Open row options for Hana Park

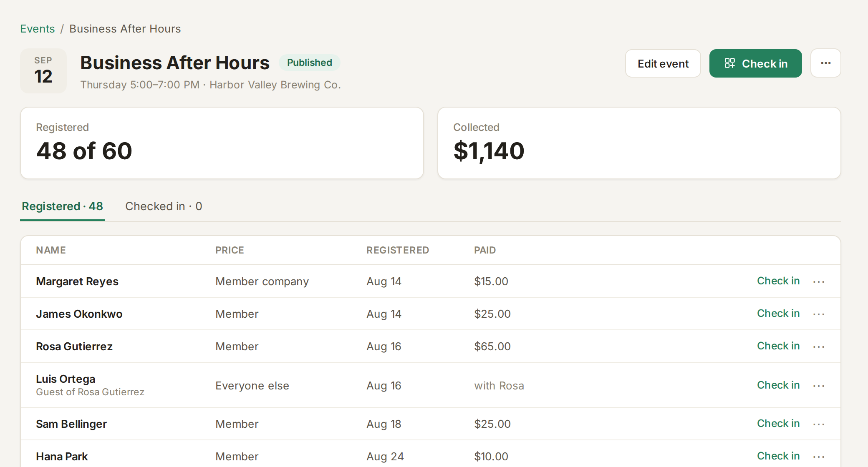[x=819, y=457]
